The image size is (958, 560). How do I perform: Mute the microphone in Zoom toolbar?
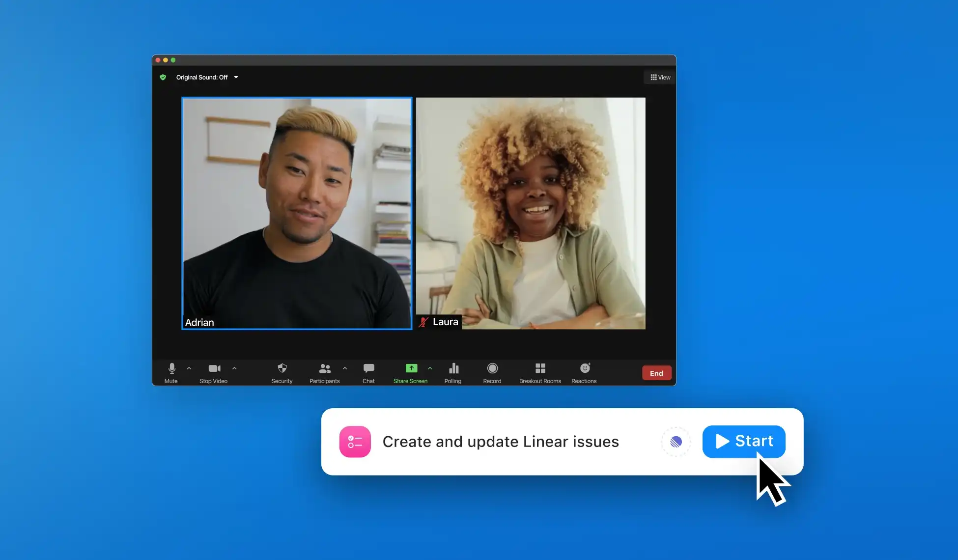171,369
